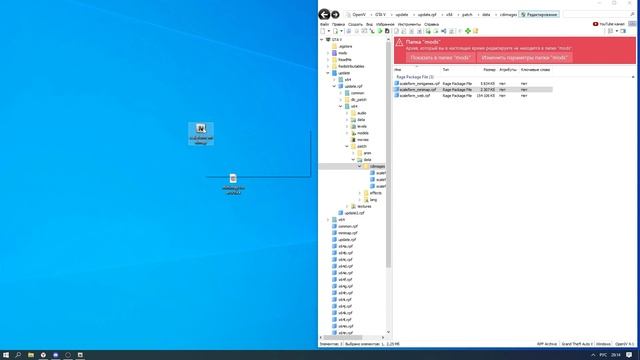Collapse the patch folder node in tree

347,146
